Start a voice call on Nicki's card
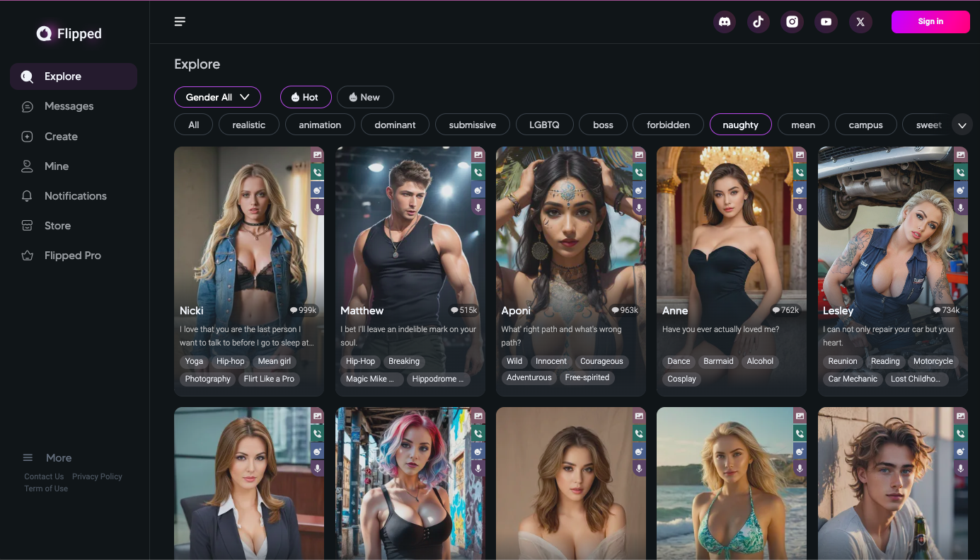The height and width of the screenshot is (560, 980). (317, 172)
